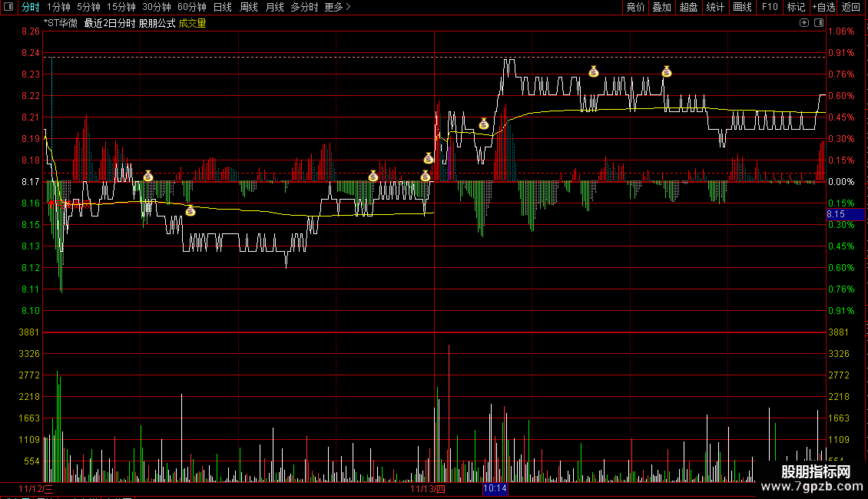Click the 成交量 volume label

point(192,23)
